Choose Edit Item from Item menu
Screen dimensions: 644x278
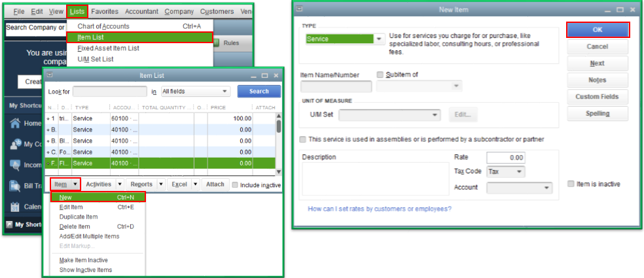pyautogui.click(x=98, y=207)
